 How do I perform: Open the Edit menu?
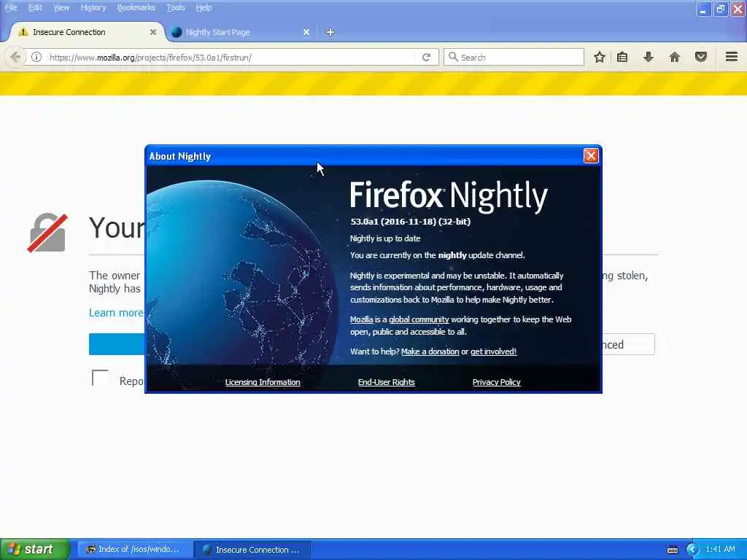pyautogui.click(x=35, y=7)
